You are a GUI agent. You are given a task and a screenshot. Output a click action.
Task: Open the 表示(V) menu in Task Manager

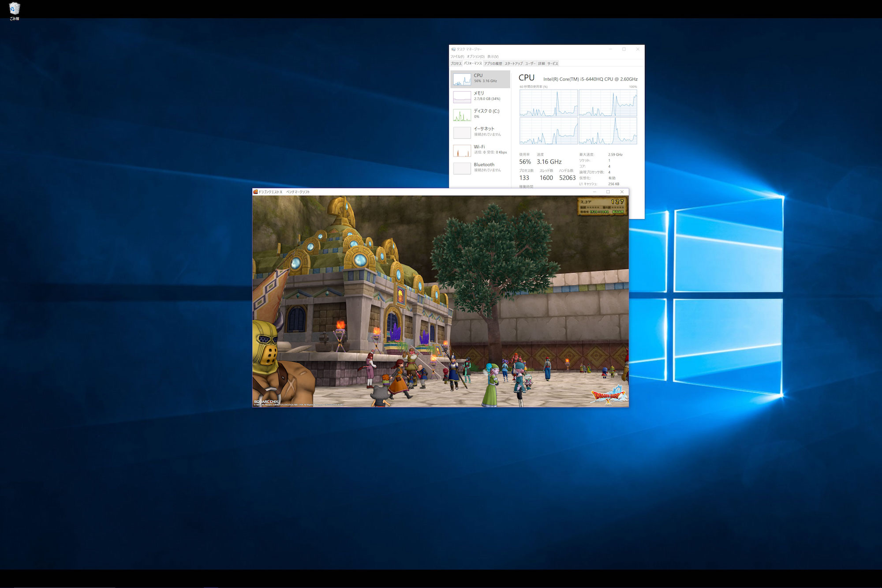tap(493, 56)
